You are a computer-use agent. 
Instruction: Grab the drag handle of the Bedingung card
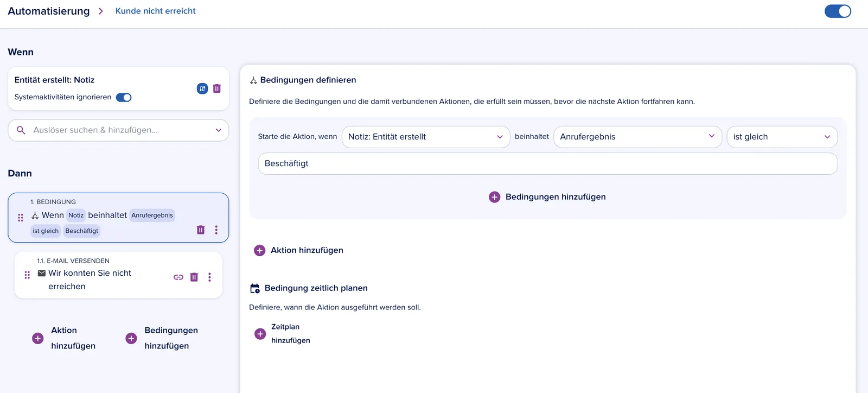[21, 218]
